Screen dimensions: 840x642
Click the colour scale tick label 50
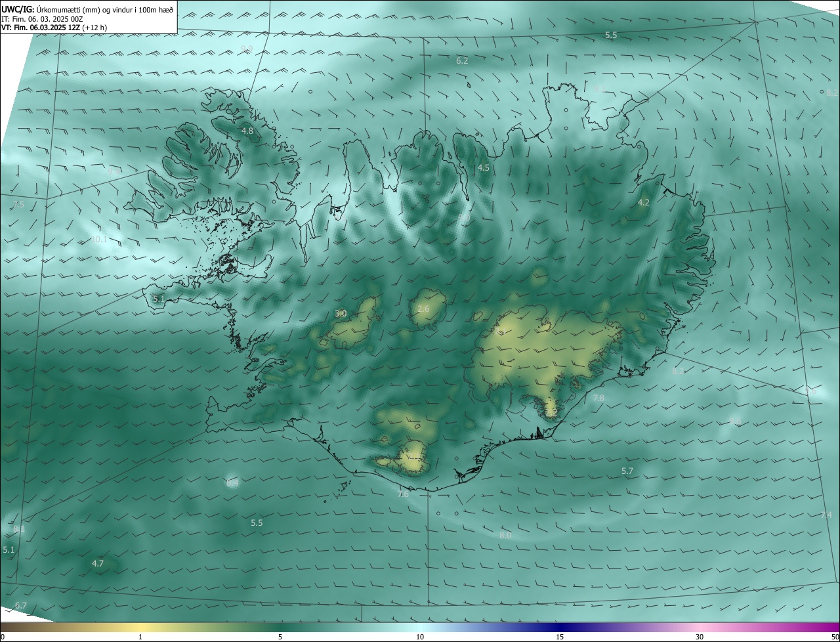tap(835, 637)
